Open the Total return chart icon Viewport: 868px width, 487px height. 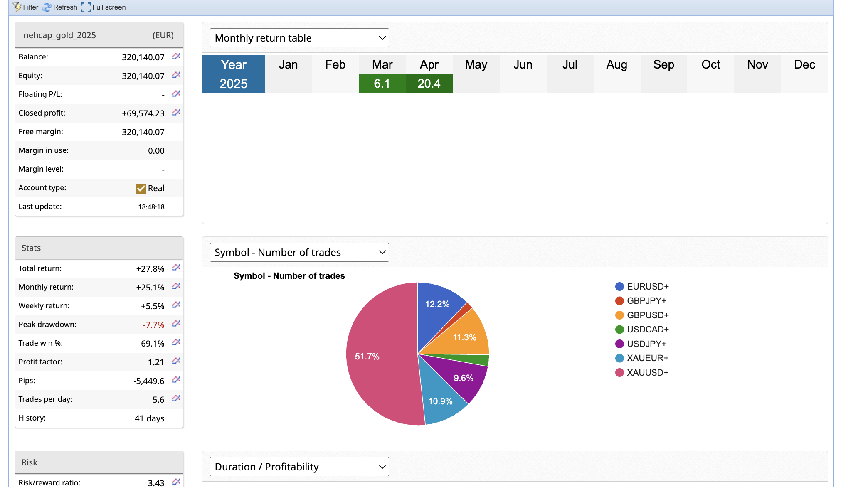point(176,268)
